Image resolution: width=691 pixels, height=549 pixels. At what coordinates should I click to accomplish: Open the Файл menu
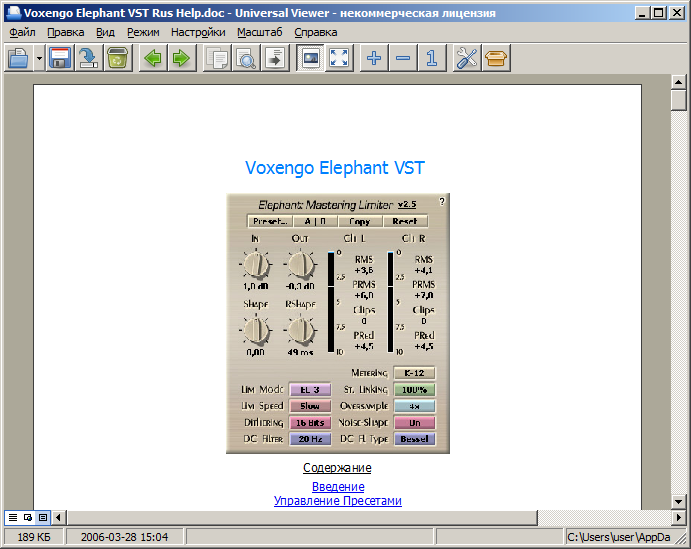tap(22, 32)
